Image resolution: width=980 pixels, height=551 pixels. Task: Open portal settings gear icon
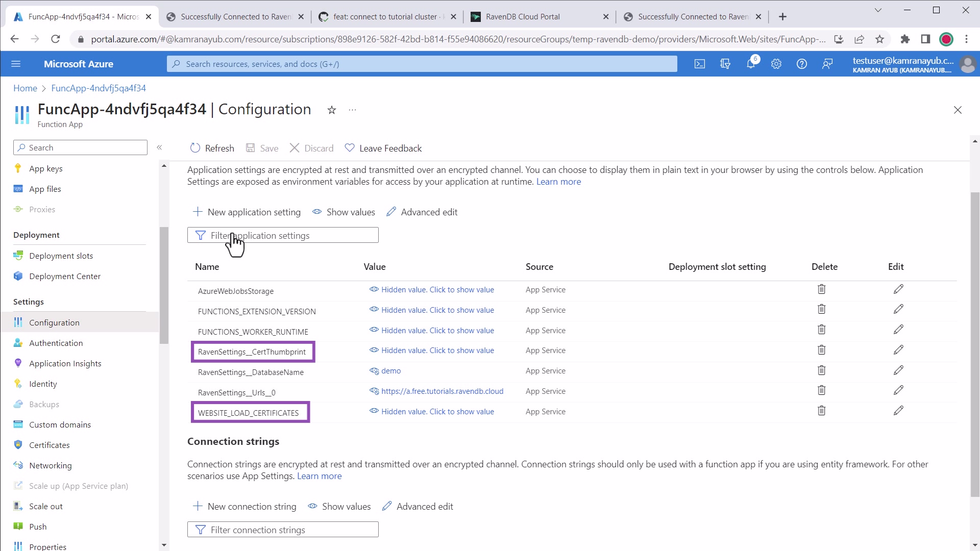click(776, 64)
